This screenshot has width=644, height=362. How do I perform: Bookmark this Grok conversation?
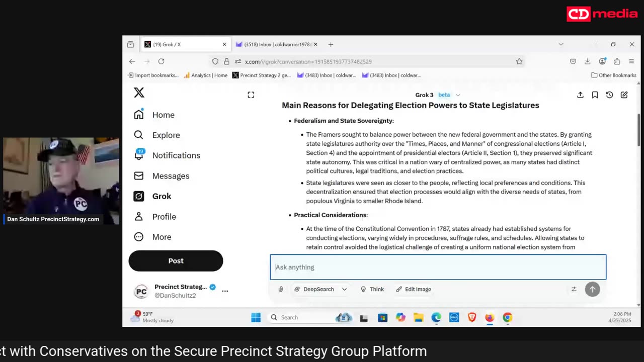pyautogui.click(x=595, y=95)
